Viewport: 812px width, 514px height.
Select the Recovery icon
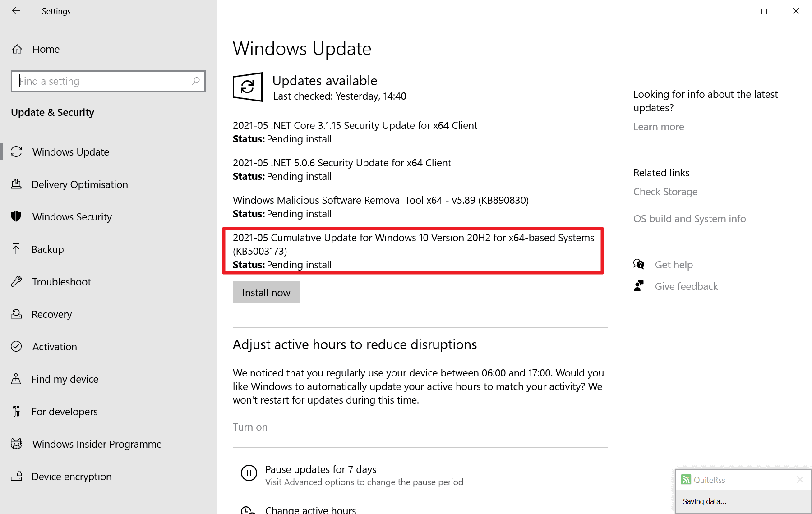coord(17,314)
